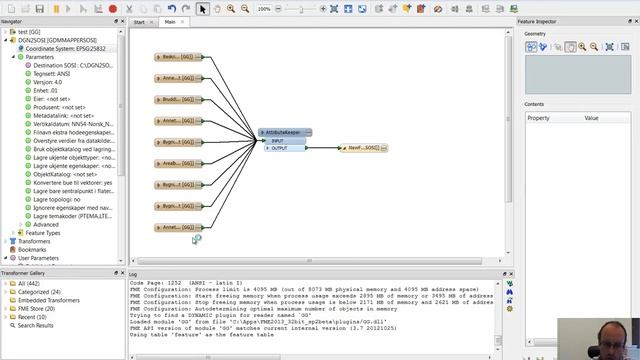Click the zoom slider minus button

point(278,9)
